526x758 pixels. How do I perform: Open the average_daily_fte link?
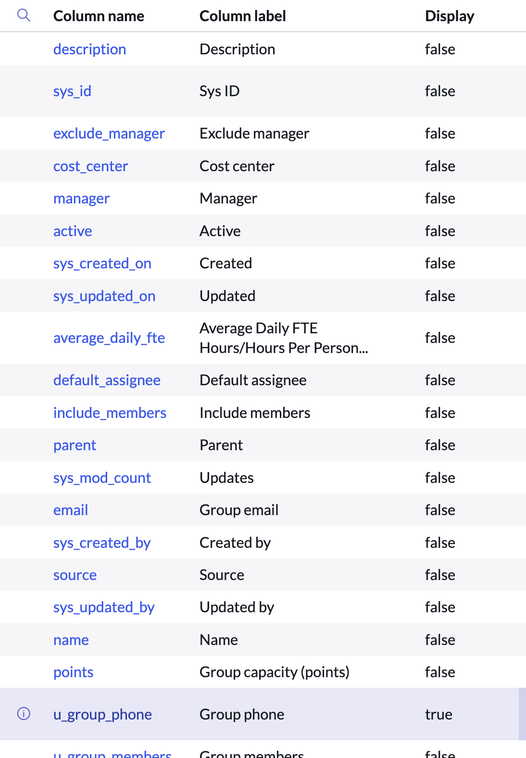(109, 338)
